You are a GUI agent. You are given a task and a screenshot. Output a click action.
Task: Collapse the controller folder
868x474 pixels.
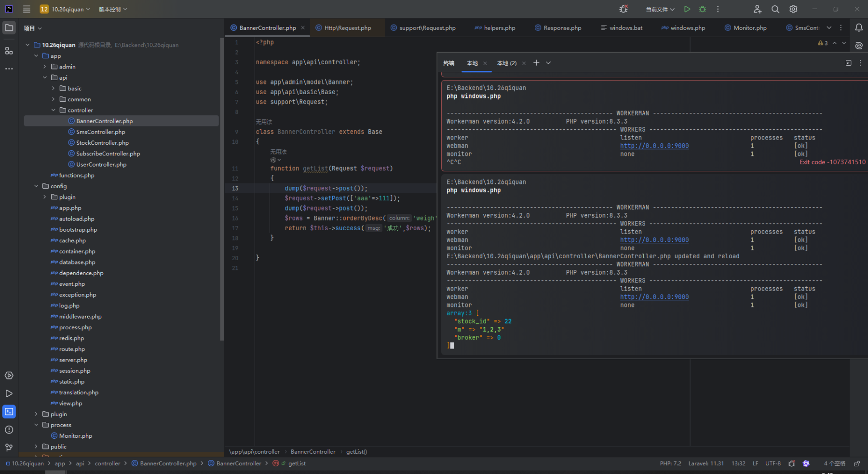point(54,110)
